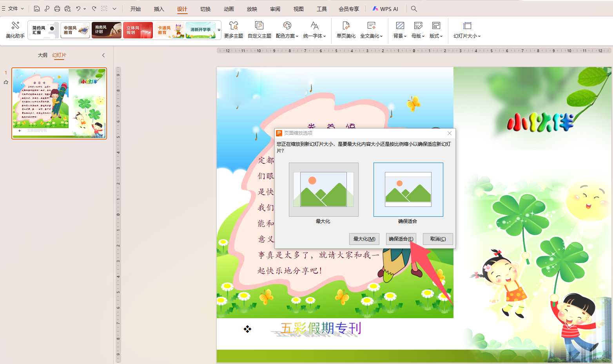This screenshot has width=613, height=364.
Task: Select the 确保适合 ensure-fit option tile
Action: coord(408,189)
